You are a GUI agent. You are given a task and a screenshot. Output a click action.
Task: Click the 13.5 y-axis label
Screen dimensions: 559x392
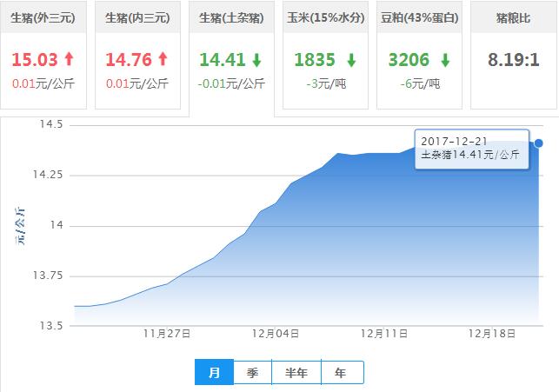(x=51, y=326)
